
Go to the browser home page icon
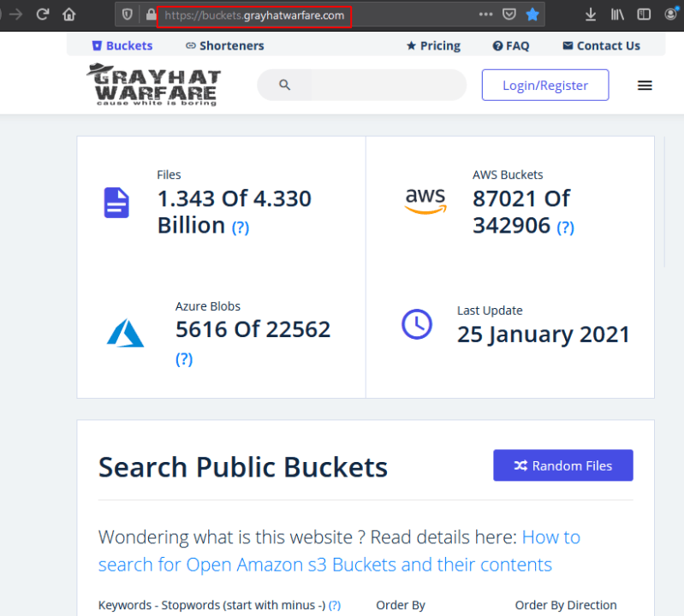[69, 15]
